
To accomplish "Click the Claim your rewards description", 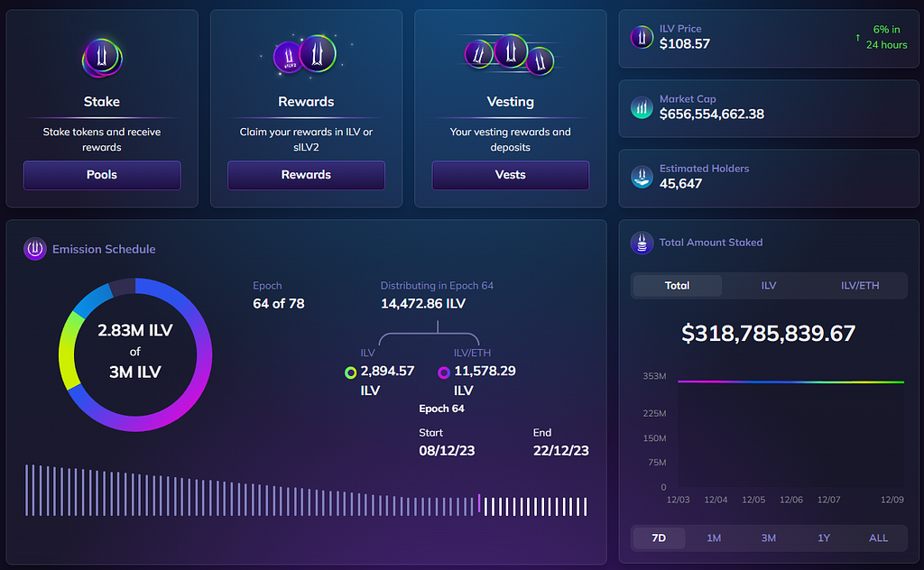I will 306,140.
